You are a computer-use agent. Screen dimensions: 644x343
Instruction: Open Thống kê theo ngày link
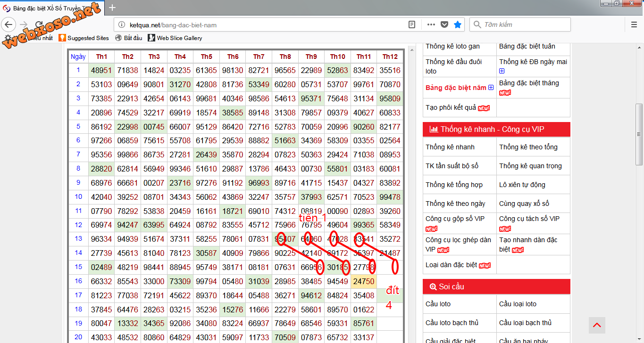tap(455, 204)
